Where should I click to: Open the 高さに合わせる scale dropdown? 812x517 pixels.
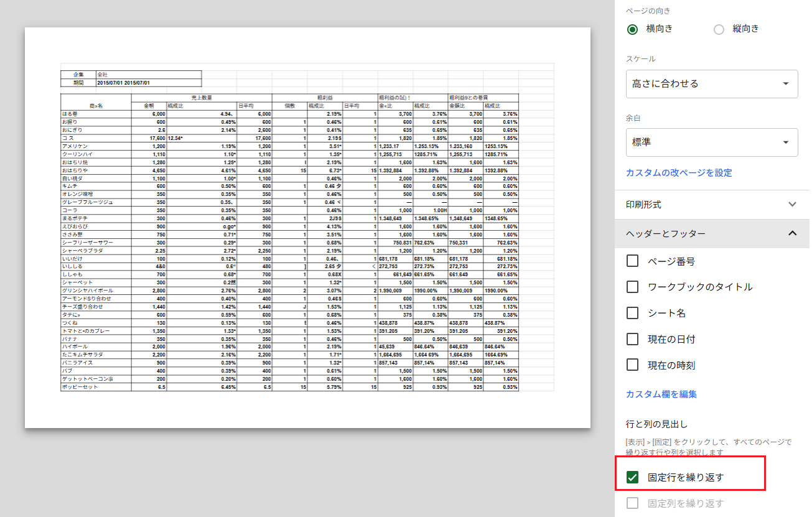click(x=712, y=83)
